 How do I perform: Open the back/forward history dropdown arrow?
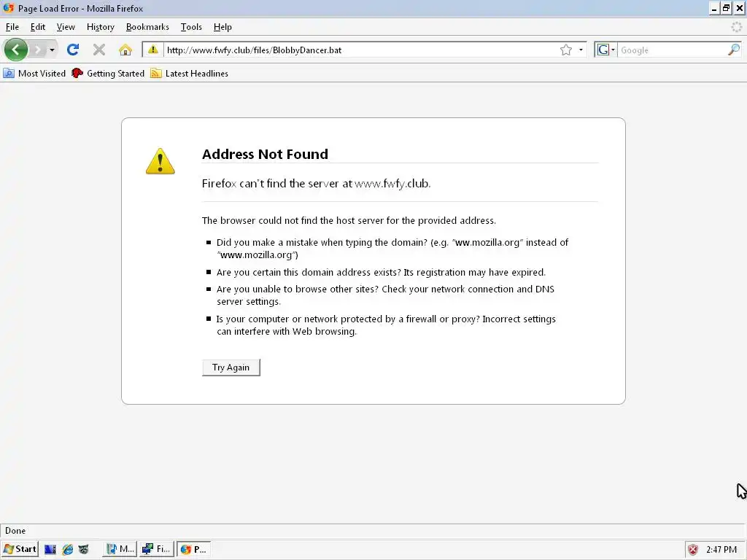click(52, 50)
